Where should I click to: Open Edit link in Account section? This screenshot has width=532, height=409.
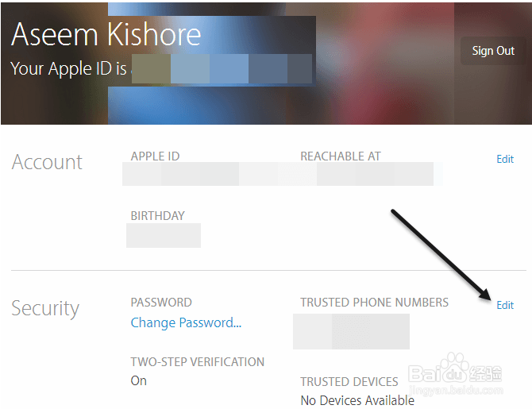click(505, 159)
